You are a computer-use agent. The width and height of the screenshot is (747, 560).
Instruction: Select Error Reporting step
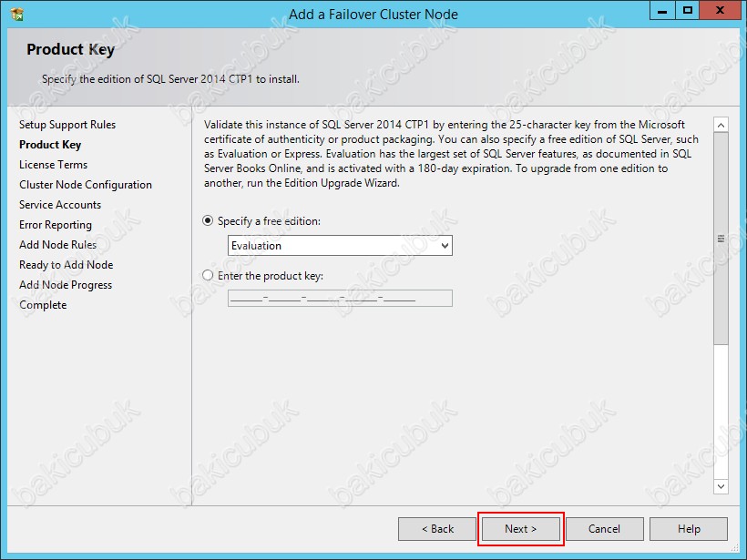56,224
